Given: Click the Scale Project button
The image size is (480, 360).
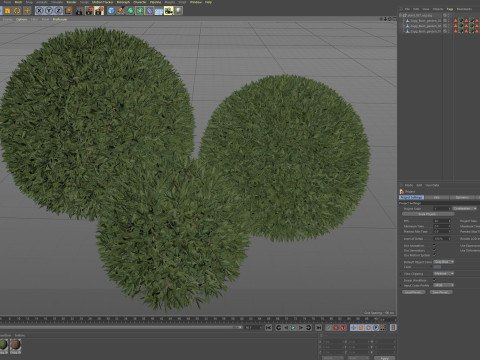Looking at the screenshot, I should 428,214.
